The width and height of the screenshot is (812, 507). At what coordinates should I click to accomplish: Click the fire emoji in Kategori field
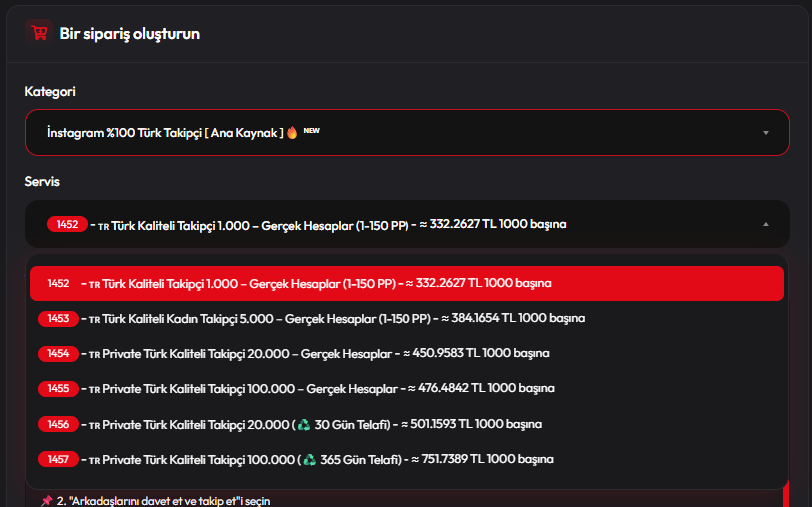pos(293,132)
